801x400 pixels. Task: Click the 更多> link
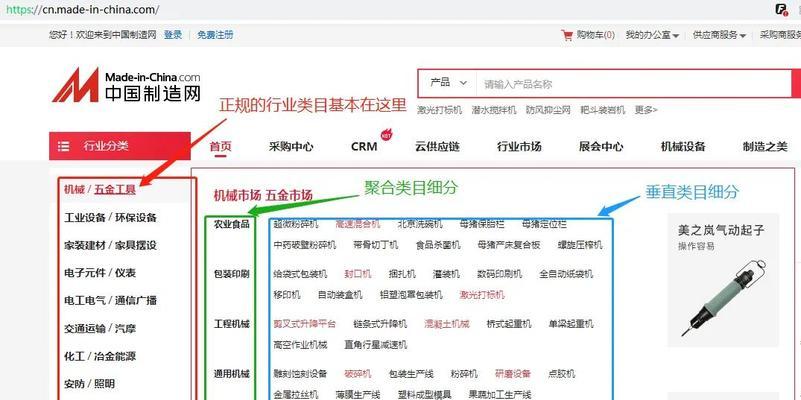(646, 110)
